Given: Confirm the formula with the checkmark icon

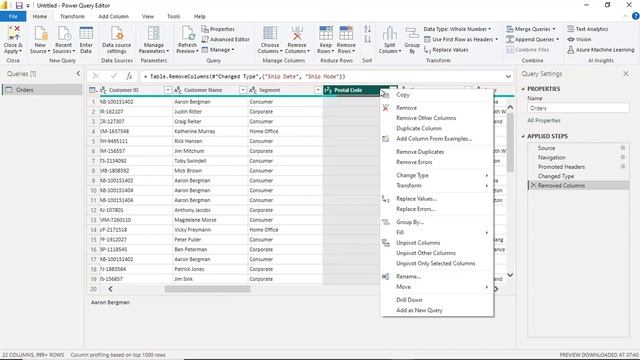Looking at the screenshot, I should click(113, 76).
